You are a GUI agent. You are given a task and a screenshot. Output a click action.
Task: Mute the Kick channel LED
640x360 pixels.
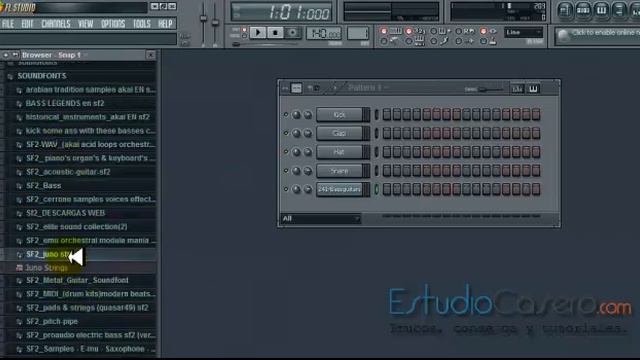pyautogui.click(x=286, y=115)
